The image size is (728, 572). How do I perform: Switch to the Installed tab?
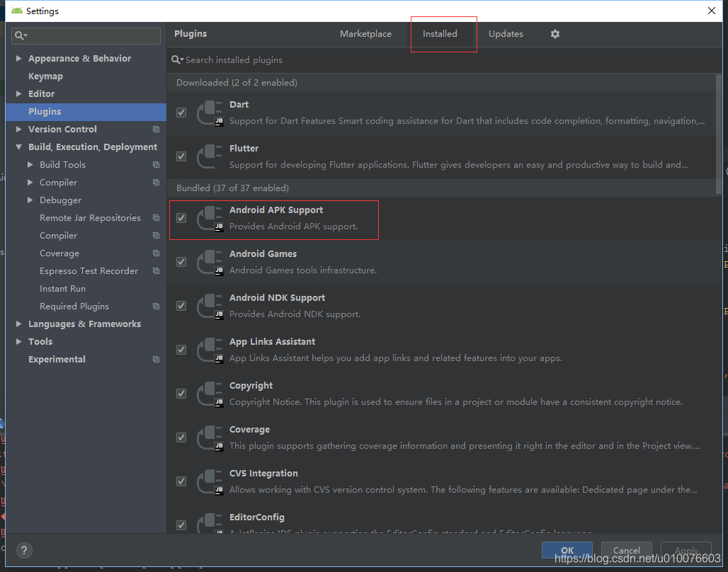point(440,34)
